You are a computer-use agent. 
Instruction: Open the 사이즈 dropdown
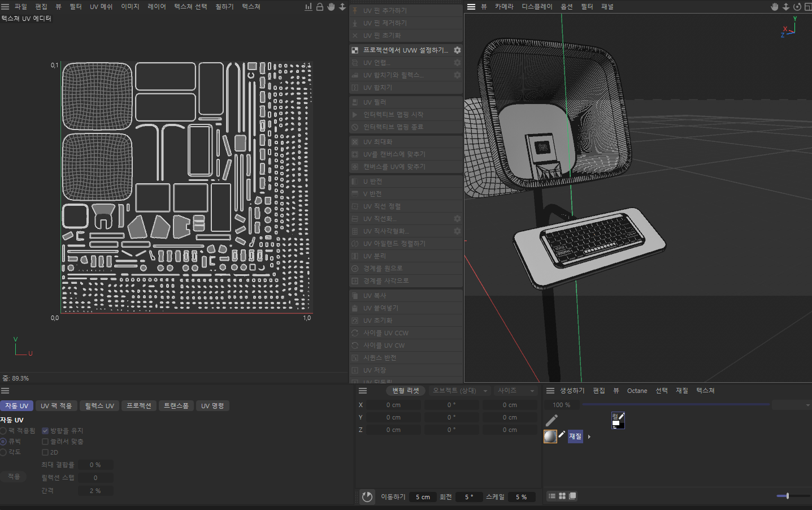pos(515,391)
